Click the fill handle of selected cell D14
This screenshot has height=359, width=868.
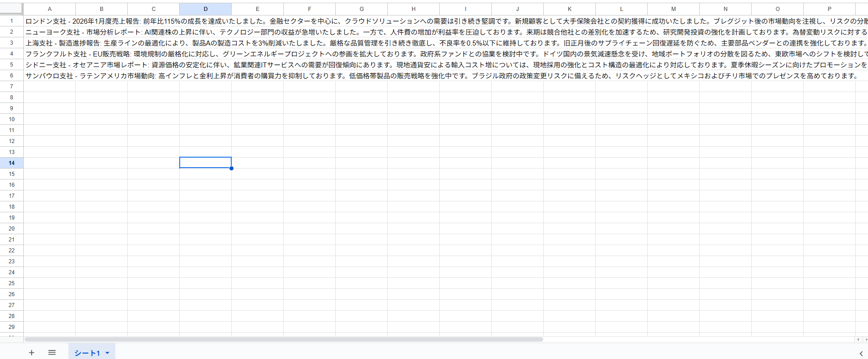pyautogui.click(x=232, y=168)
